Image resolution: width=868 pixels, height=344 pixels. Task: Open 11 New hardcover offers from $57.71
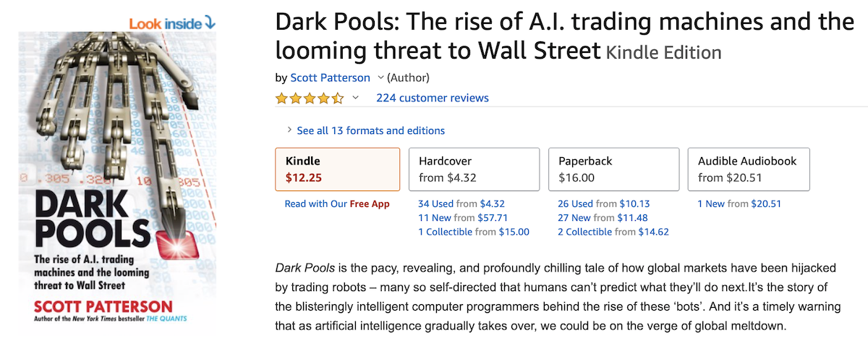click(436, 217)
